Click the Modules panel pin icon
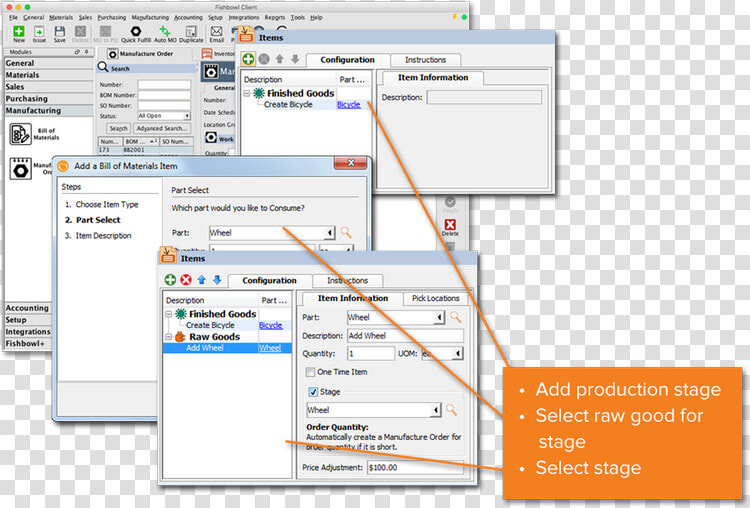The height and width of the screenshot is (508, 750). (87, 52)
